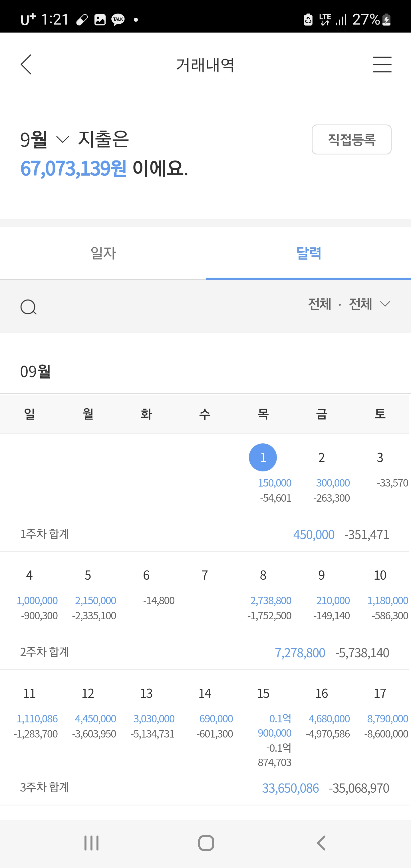Select highlighted day 1 on calendar
This screenshot has height=868, width=411.
coord(263,457)
